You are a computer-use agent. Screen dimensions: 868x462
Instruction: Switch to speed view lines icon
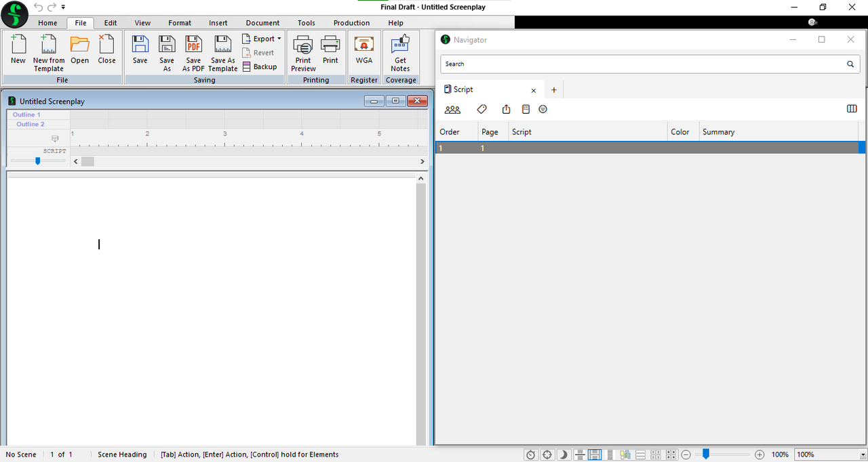tap(610, 455)
